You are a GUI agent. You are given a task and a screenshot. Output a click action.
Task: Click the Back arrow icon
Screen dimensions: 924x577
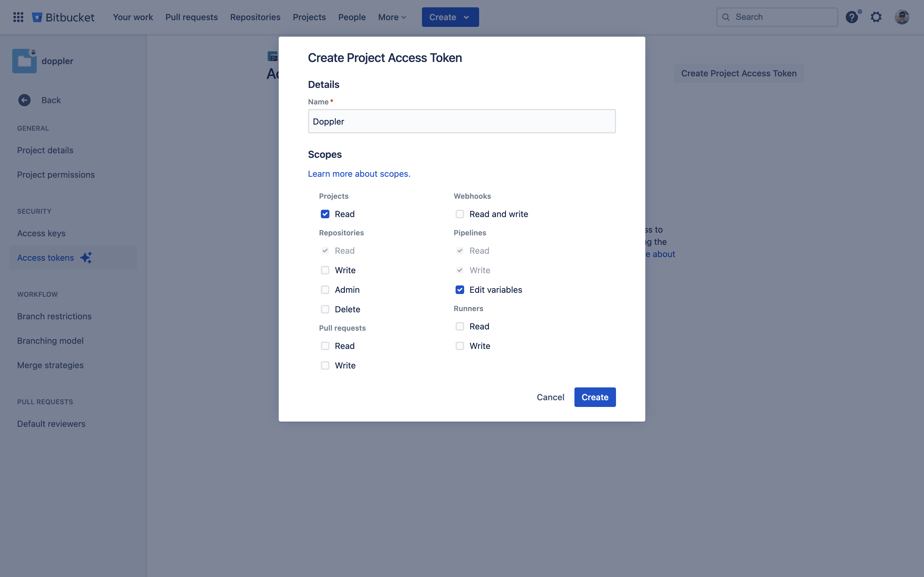(24, 100)
